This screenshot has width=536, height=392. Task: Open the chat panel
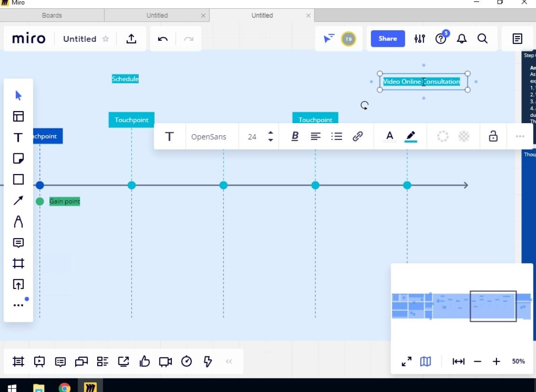pos(81,361)
